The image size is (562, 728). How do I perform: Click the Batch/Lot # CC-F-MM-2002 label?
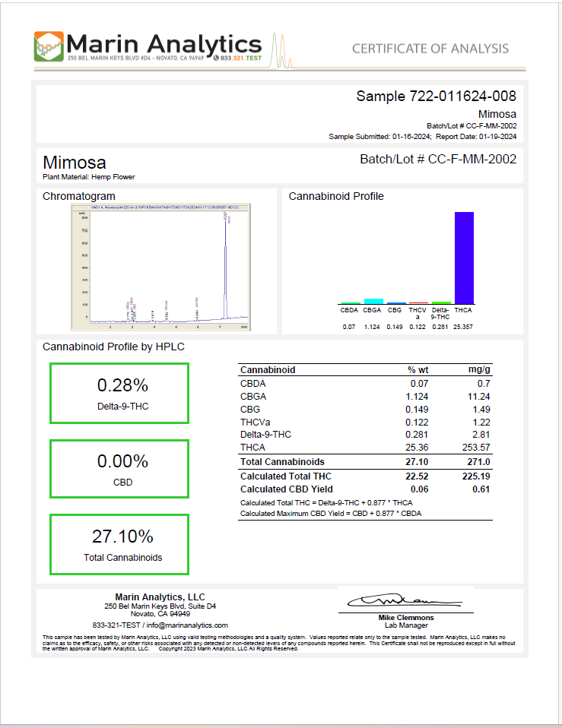tap(437, 159)
